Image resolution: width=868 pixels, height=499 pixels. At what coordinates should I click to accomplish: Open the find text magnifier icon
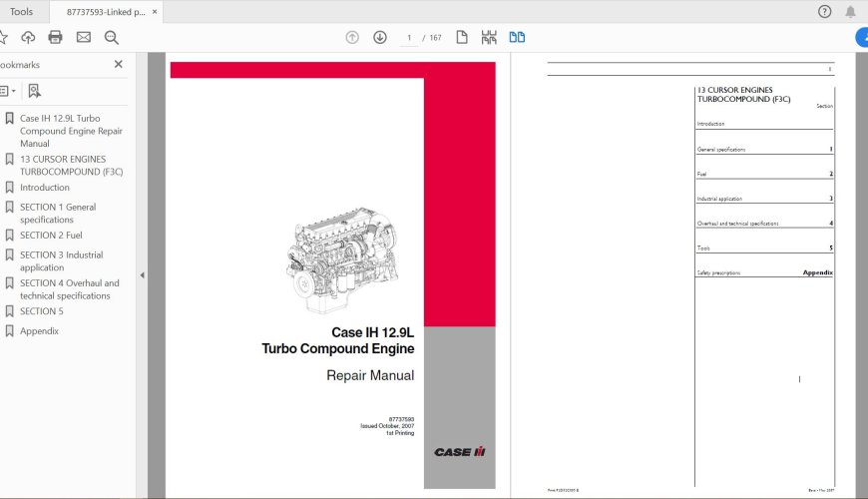coord(112,37)
